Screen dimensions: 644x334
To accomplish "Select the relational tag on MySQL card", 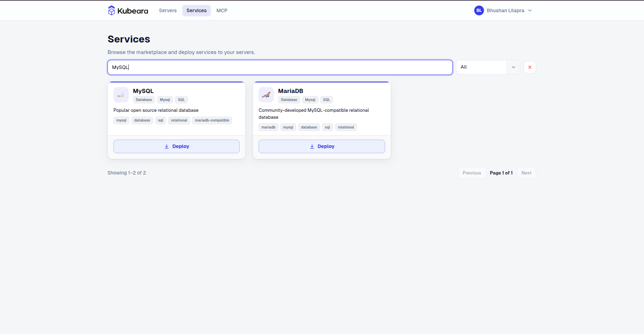I will (179, 121).
